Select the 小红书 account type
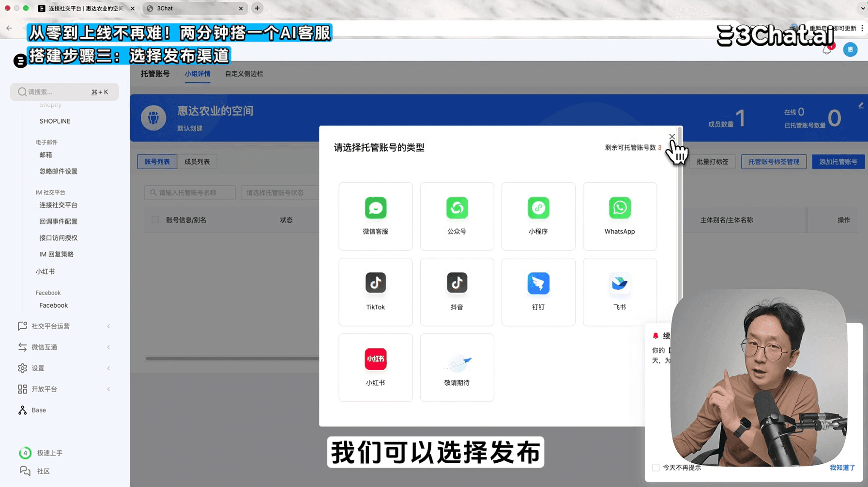Image resolution: width=868 pixels, height=487 pixels. pyautogui.click(x=376, y=367)
